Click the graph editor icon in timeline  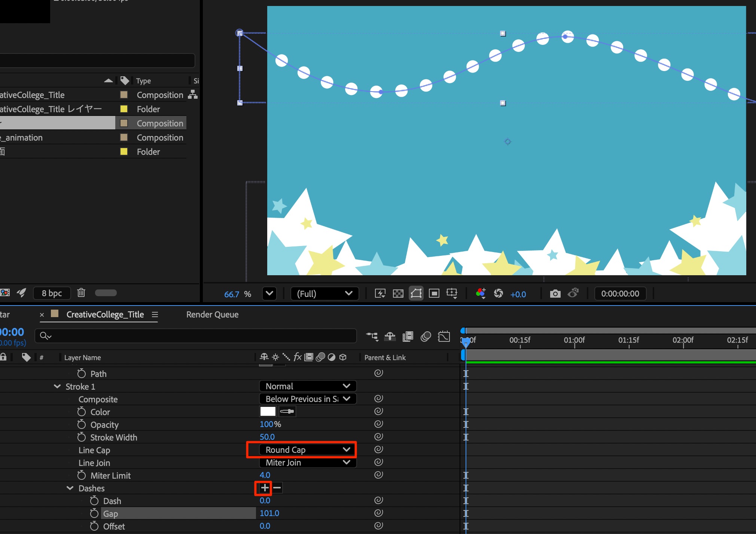(444, 337)
